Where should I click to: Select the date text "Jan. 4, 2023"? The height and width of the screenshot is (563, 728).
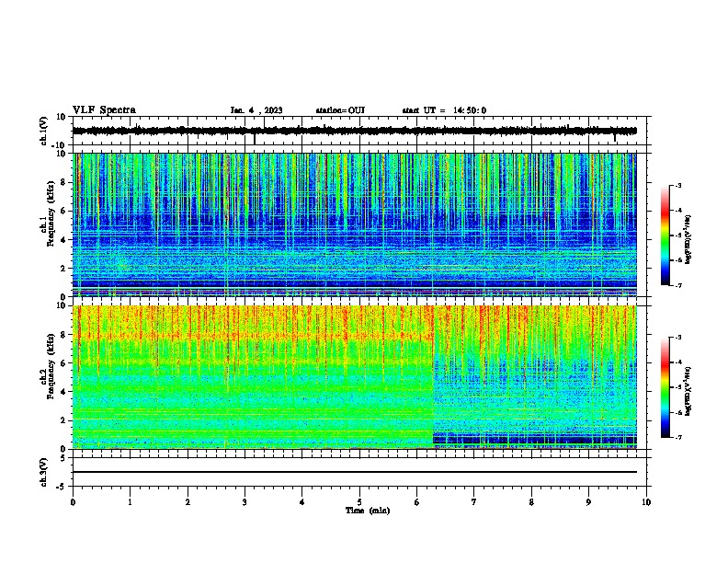(x=256, y=110)
